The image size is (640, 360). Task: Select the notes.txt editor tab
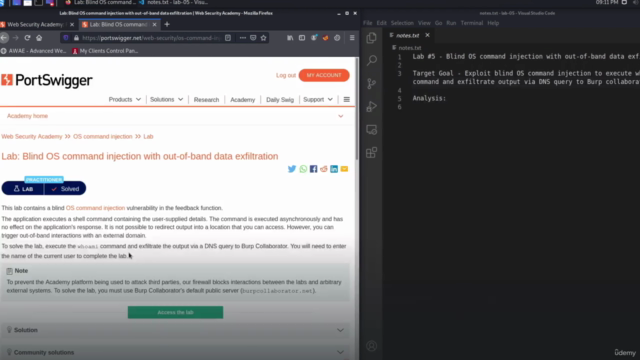pos(409,36)
